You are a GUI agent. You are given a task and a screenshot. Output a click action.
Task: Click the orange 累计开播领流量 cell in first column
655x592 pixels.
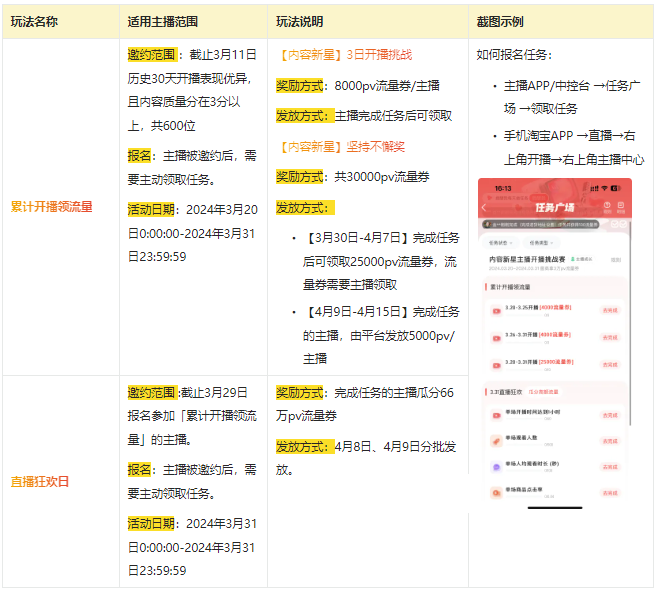pyautogui.click(x=51, y=207)
